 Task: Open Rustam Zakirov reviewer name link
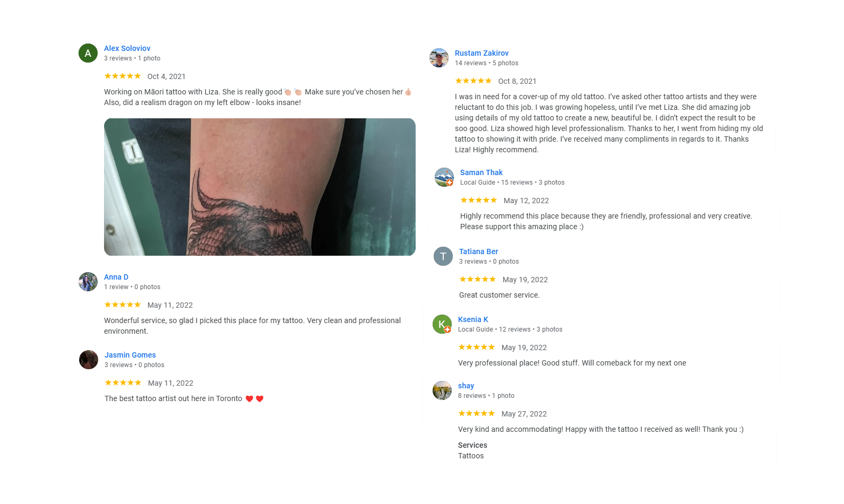coord(481,53)
